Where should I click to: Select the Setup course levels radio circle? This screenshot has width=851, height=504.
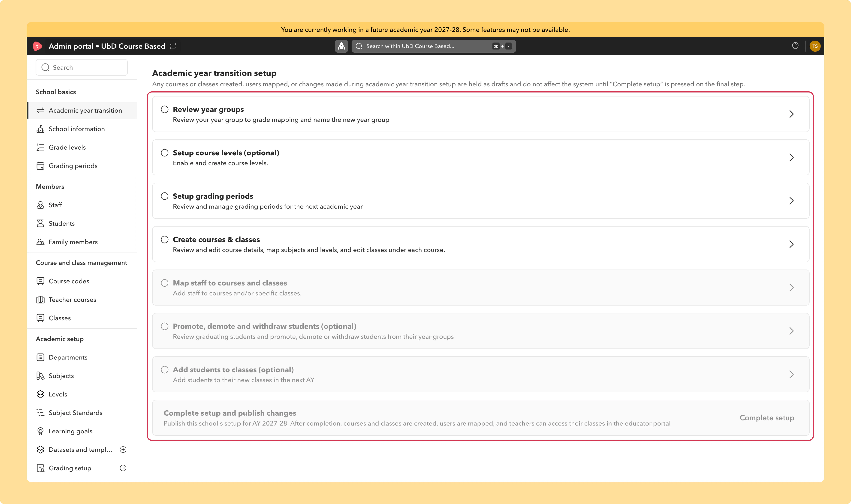coord(164,153)
